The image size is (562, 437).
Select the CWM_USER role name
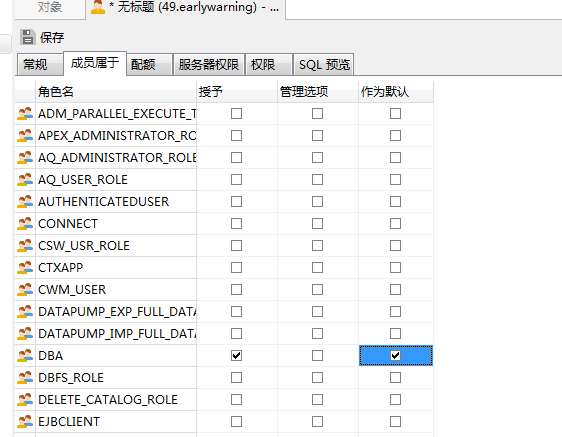pyautogui.click(x=72, y=290)
